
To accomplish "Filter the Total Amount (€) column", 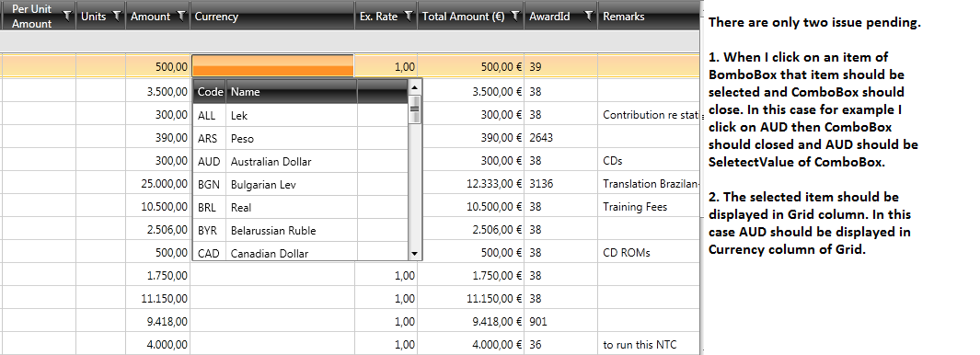I will (514, 17).
